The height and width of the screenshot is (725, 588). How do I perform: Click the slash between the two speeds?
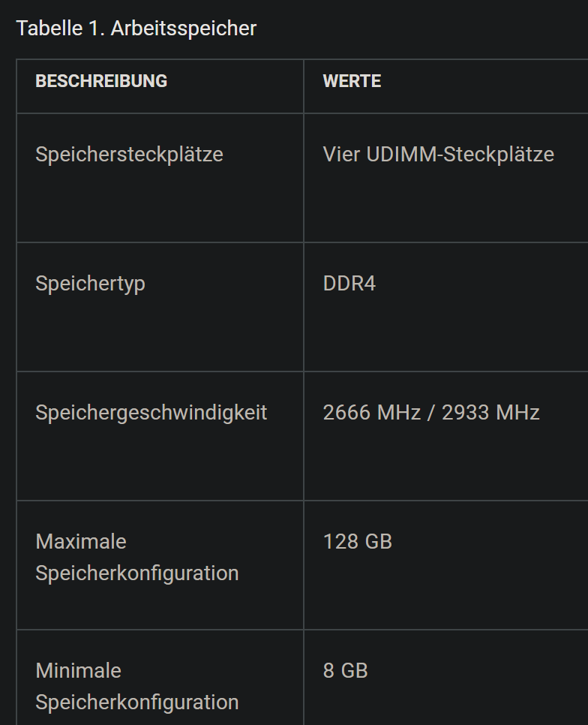[431, 413]
